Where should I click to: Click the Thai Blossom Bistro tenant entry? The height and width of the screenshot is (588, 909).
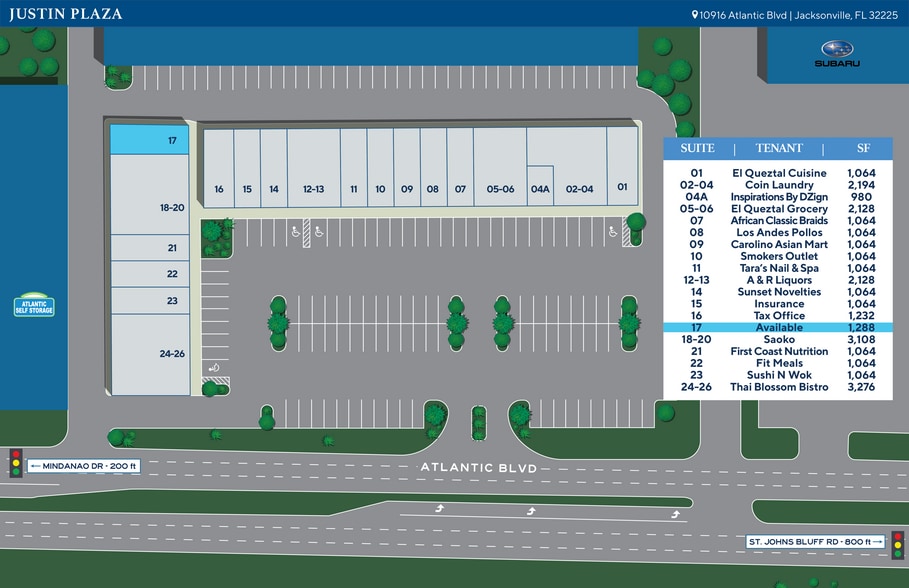tap(779, 388)
